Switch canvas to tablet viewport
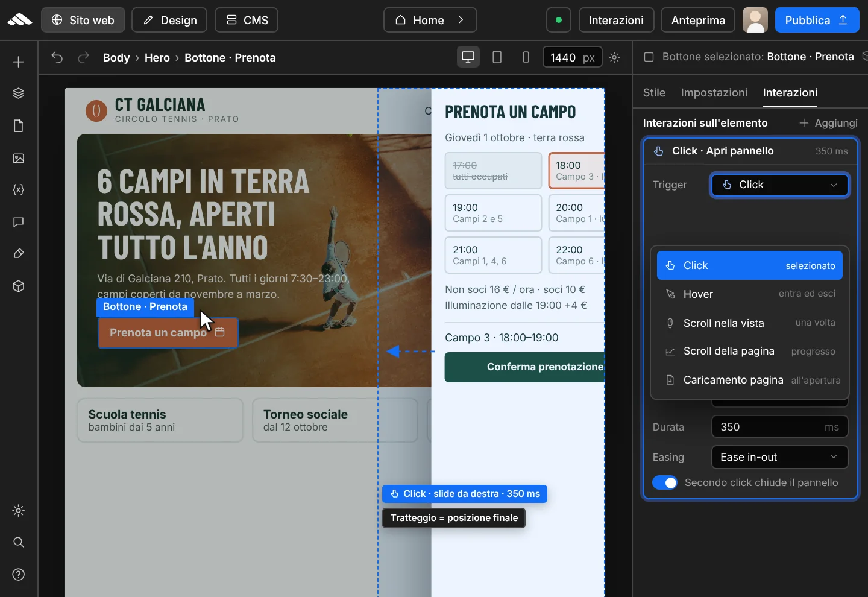868x597 pixels. coord(497,57)
